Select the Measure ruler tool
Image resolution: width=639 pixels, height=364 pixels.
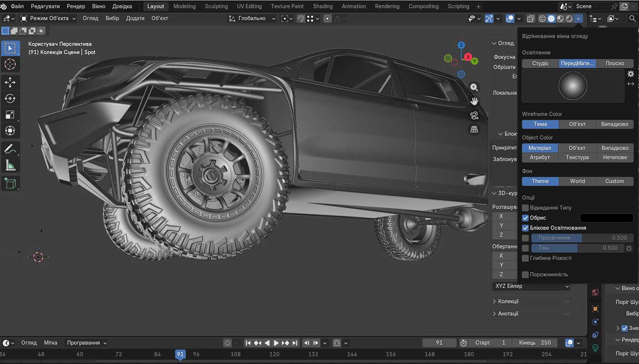10,165
